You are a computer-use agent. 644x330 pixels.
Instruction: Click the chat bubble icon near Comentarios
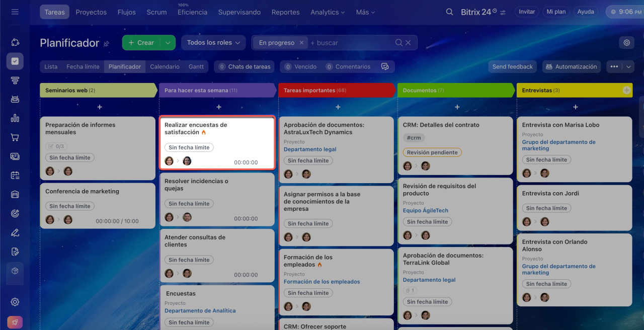point(385,67)
